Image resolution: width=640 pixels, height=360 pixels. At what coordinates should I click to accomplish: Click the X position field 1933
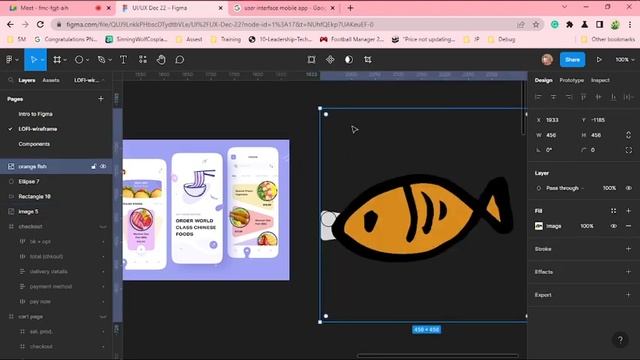click(552, 120)
